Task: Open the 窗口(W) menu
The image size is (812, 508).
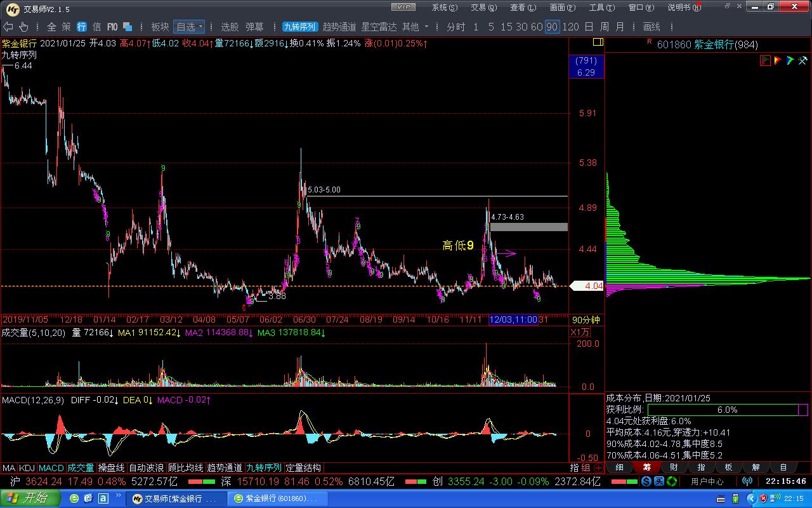Action: [x=641, y=7]
